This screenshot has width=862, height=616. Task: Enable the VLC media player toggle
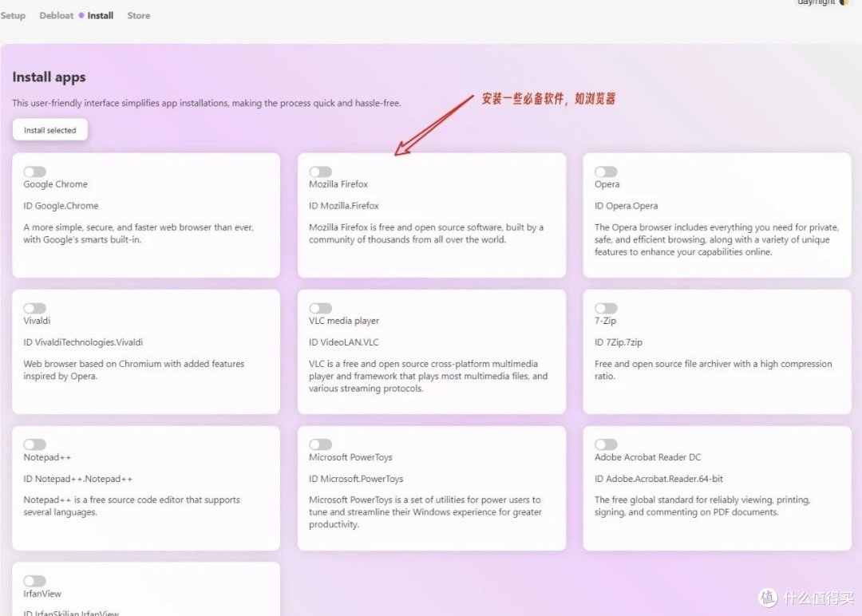pos(321,308)
